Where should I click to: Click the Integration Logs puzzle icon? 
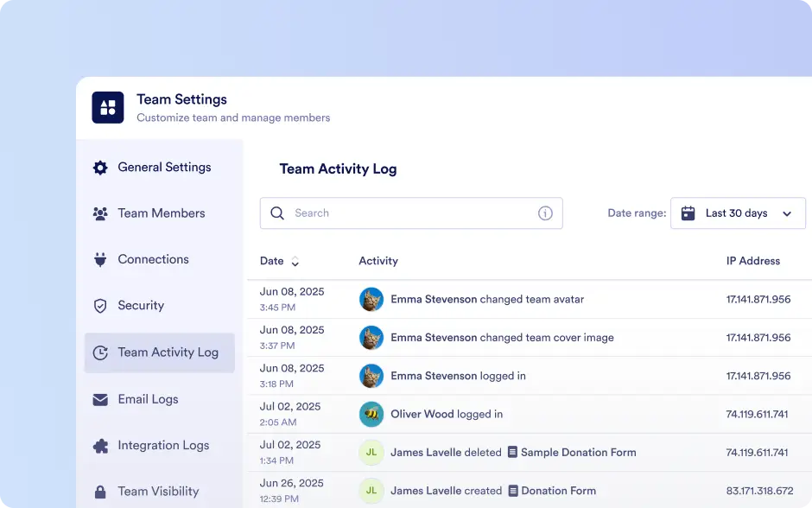[x=100, y=445]
